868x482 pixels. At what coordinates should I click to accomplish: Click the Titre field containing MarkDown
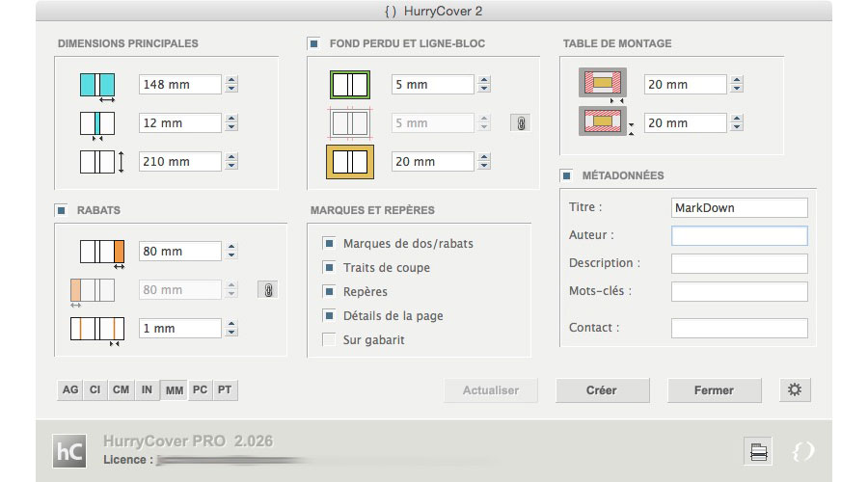tap(739, 207)
